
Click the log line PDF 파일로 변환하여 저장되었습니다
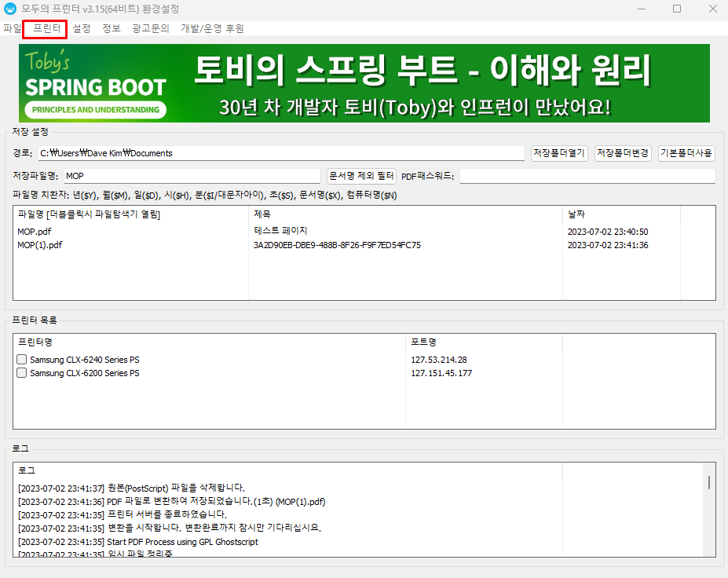(x=172, y=501)
